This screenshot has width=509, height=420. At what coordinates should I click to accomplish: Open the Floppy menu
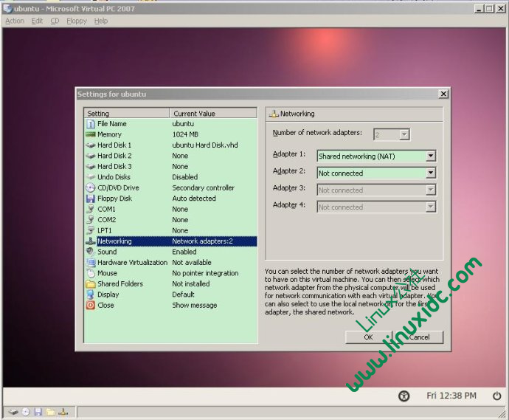(77, 21)
